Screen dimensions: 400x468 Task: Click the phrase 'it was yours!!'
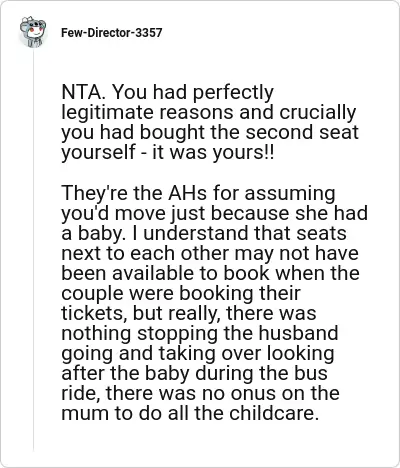click(213, 152)
